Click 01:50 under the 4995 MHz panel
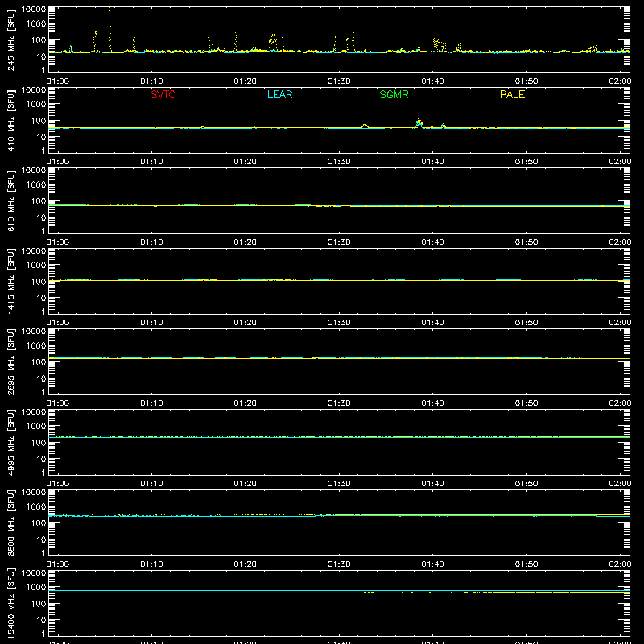Image resolution: width=644 pixels, height=644 pixels. (526, 484)
